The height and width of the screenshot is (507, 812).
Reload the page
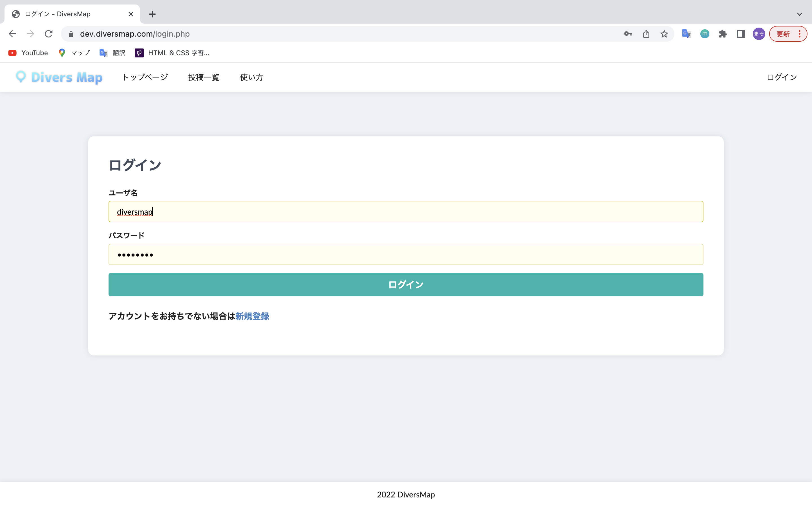[49, 34]
